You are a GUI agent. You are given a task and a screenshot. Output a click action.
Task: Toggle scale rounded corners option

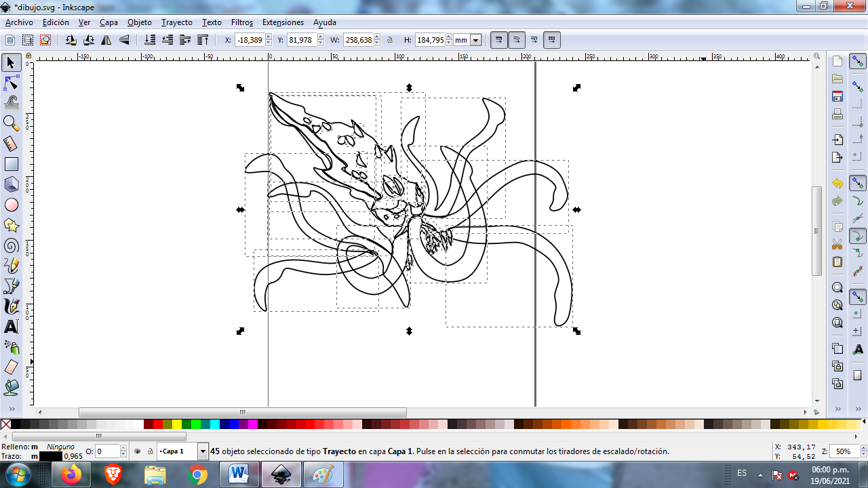tap(517, 40)
